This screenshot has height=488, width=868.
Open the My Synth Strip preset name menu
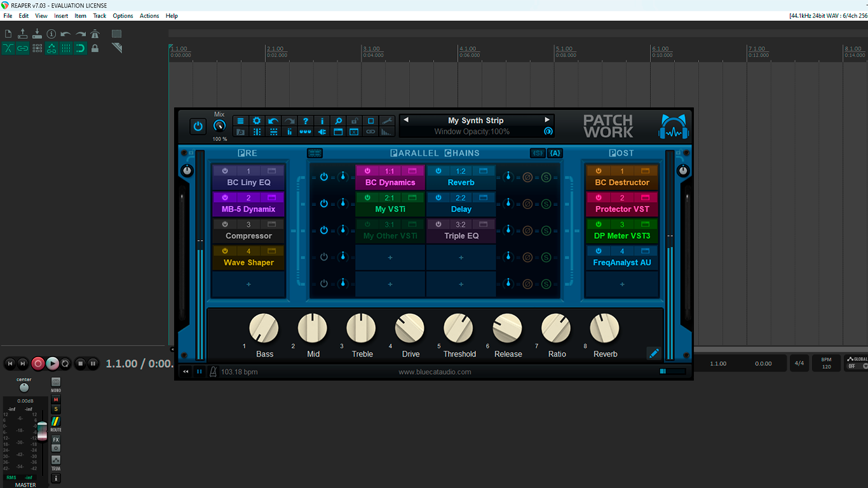tap(476, 120)
